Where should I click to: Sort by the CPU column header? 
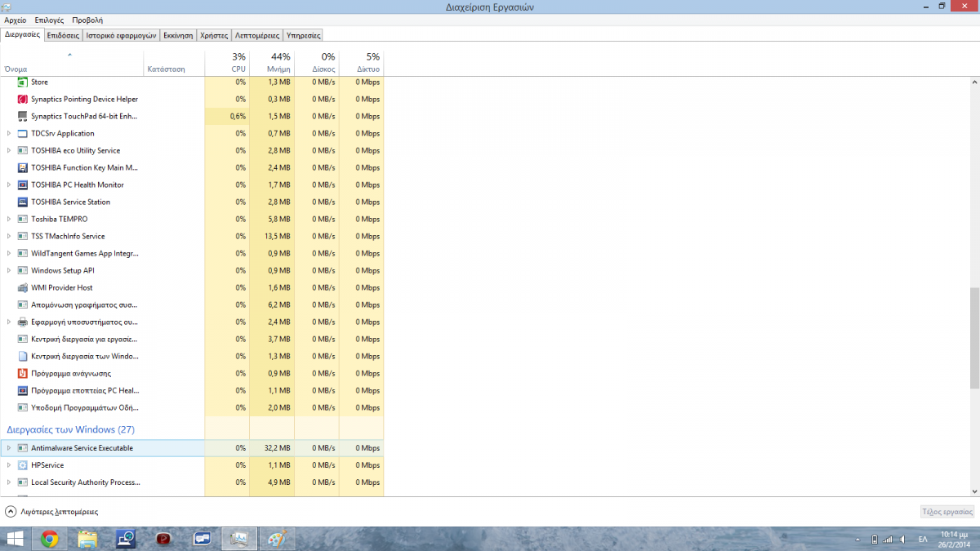click(x=227, y=62)
